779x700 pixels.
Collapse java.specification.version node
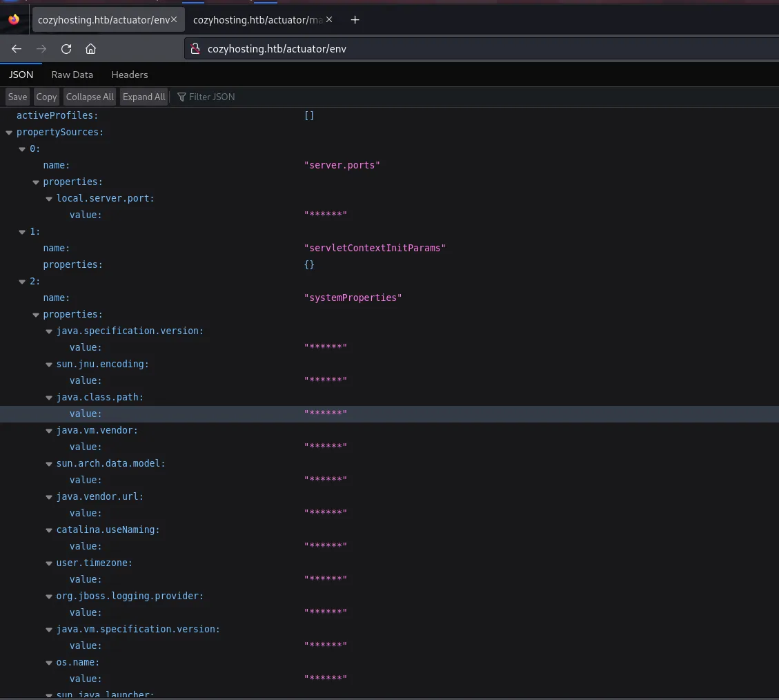tap(49, 331)
